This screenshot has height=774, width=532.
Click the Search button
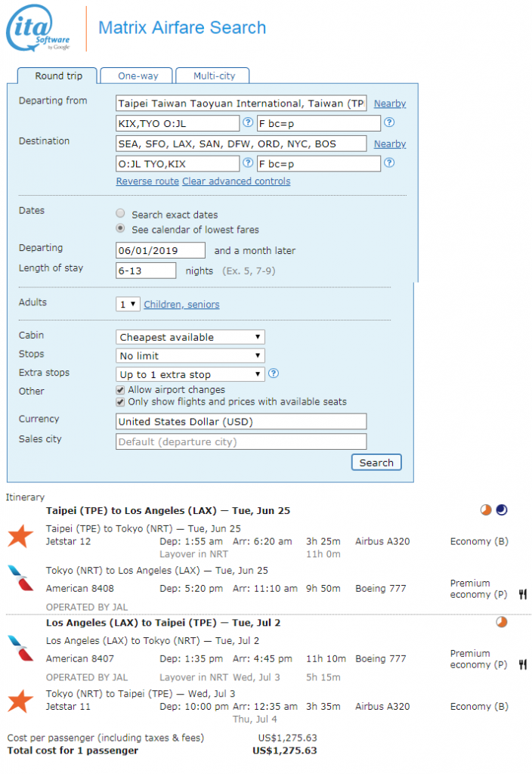click(376, 463)
